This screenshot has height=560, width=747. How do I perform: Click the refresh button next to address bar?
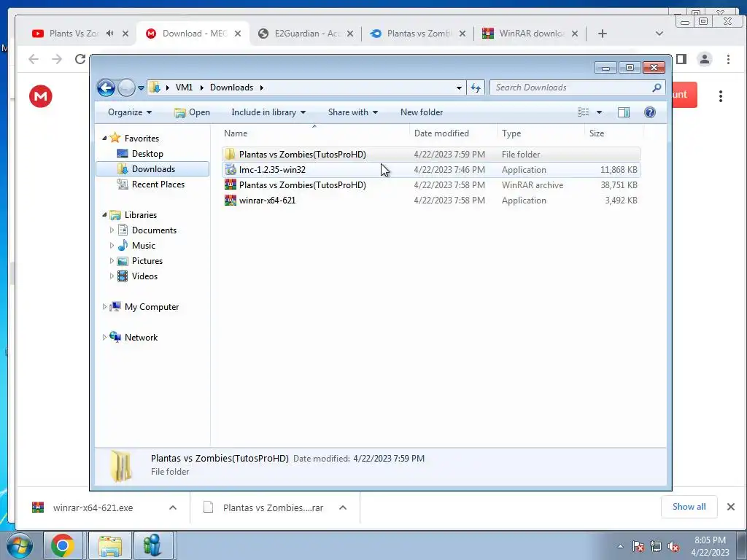(x=476, y=87)
